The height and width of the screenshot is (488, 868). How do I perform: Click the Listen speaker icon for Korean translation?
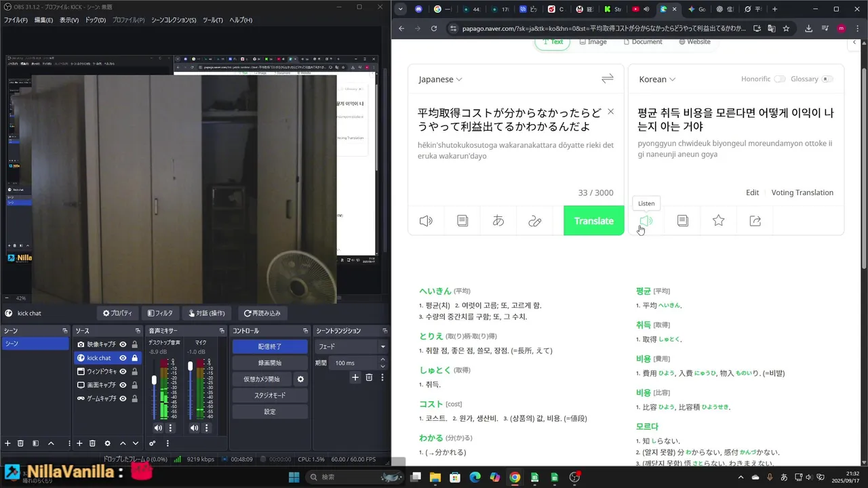click(646, 221)
